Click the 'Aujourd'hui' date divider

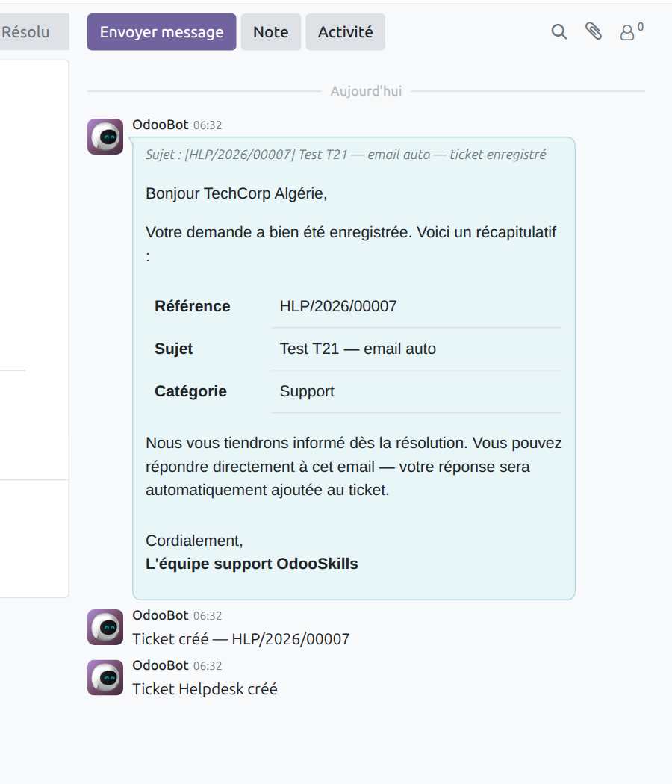(365, 90)
